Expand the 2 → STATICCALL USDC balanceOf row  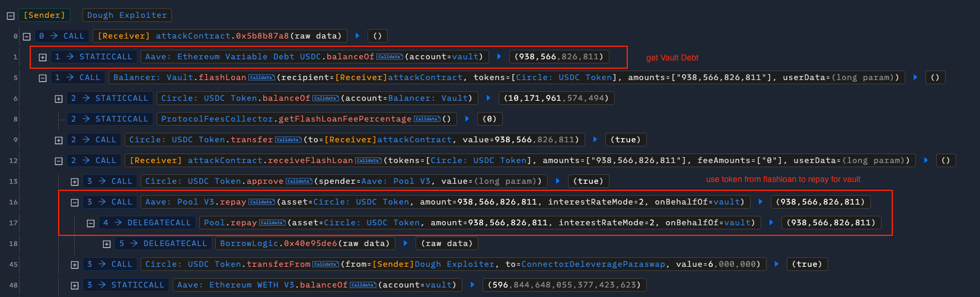coord(59,99)
